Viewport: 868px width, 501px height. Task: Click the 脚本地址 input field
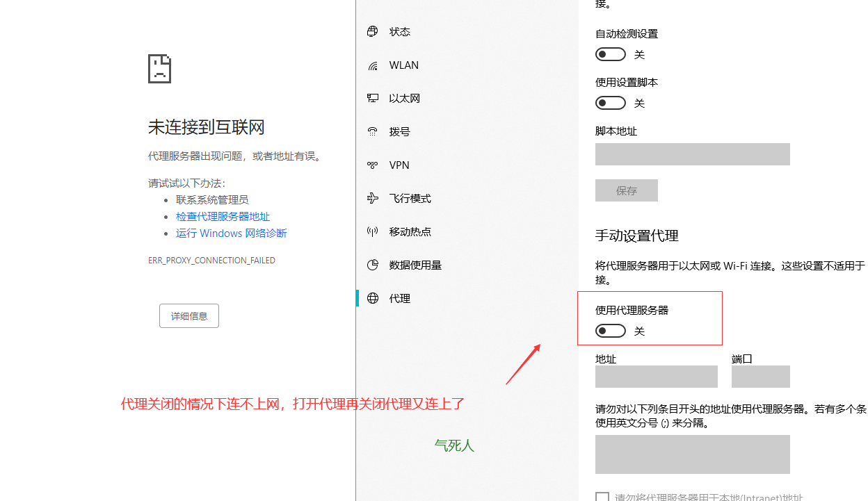click(x=692, y=154)
